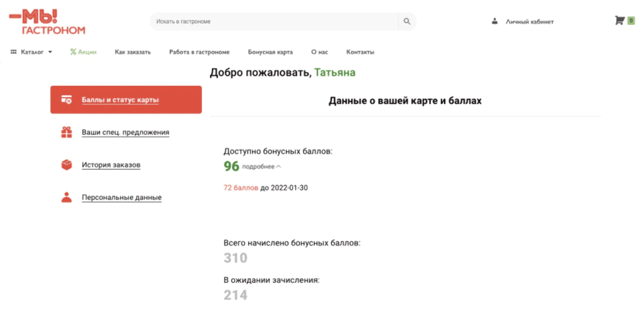
Task: Open Как заказать page
Action: tap(133, 52)
